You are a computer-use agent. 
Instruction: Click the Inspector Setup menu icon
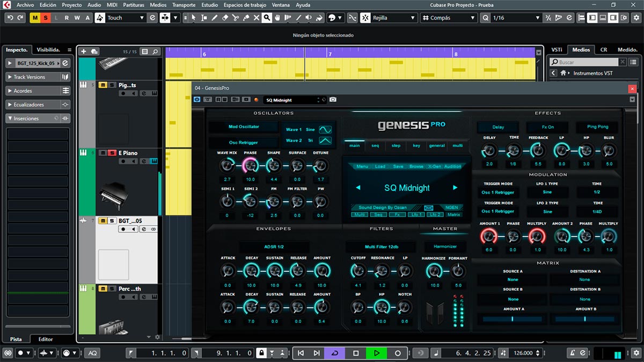point(70,50)
